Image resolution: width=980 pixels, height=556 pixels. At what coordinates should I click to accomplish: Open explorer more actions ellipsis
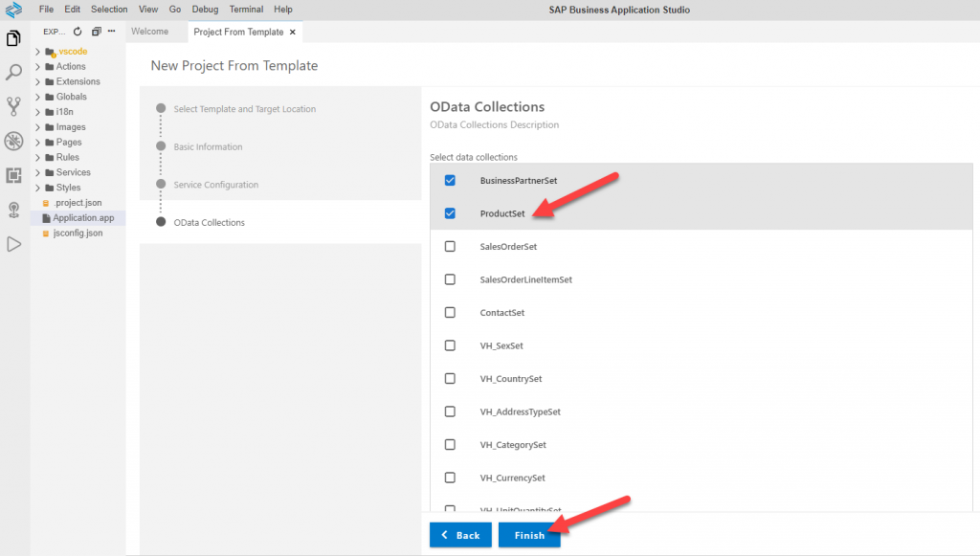(x=111, y=31)
